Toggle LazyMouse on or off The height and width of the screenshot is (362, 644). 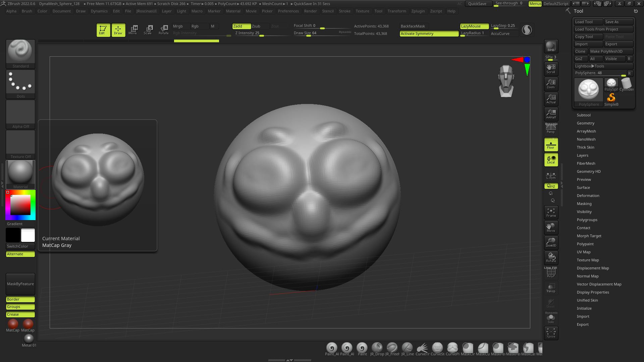tap(474, 26)
